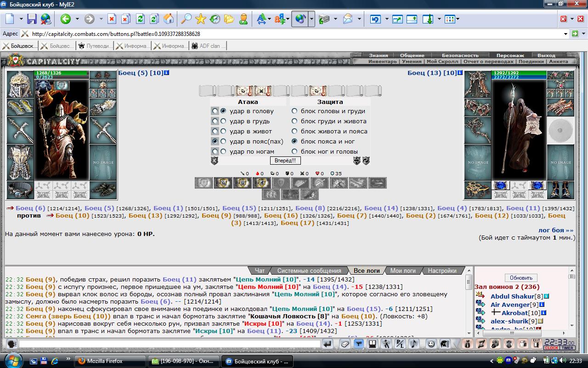Select 'удар в пояс(пах)' first-column radio

pyautogui.click(x=215, y=141)
